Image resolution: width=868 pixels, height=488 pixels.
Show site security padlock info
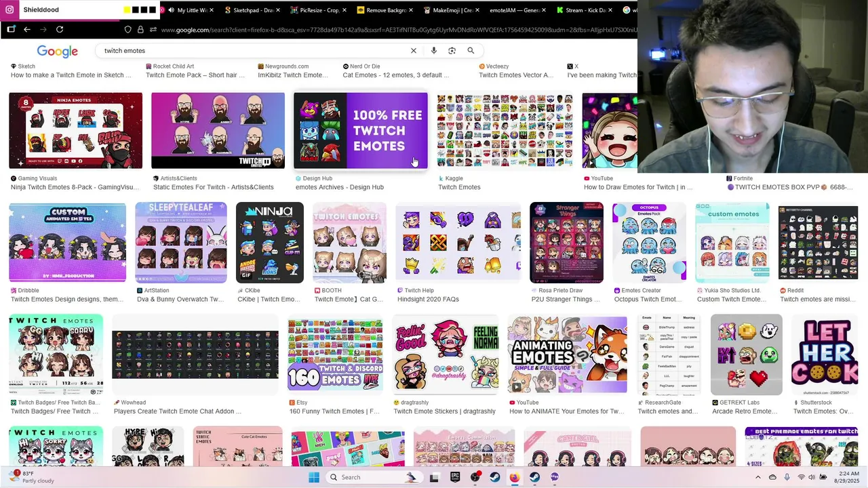coord(140,30)
